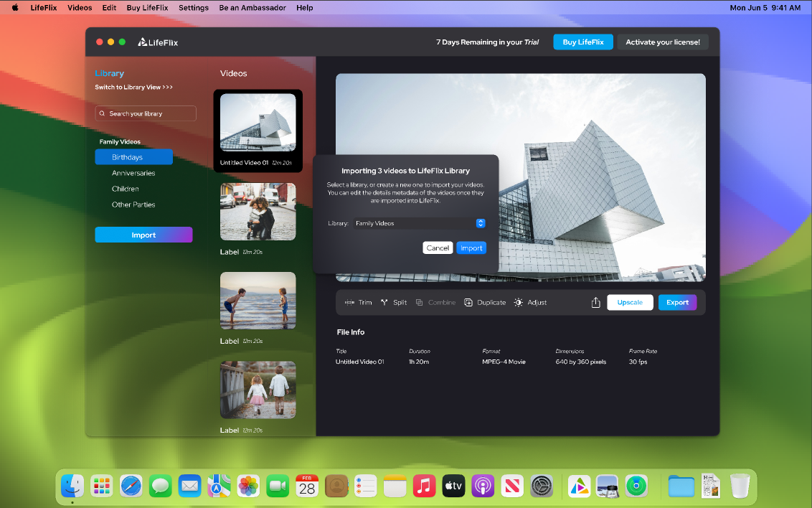Viewport: 812px width, 508px height.
Task: Open the Help menu
Action: (304, 8)
